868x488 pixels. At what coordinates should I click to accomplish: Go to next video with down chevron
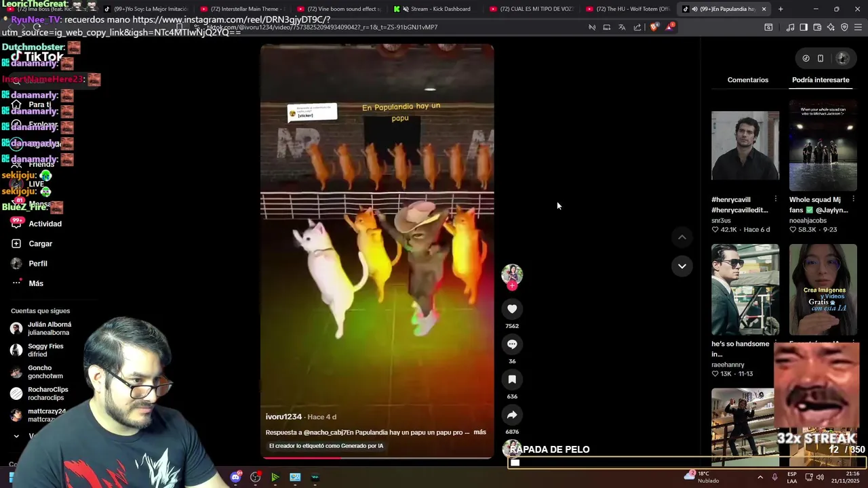click(682, 266)
